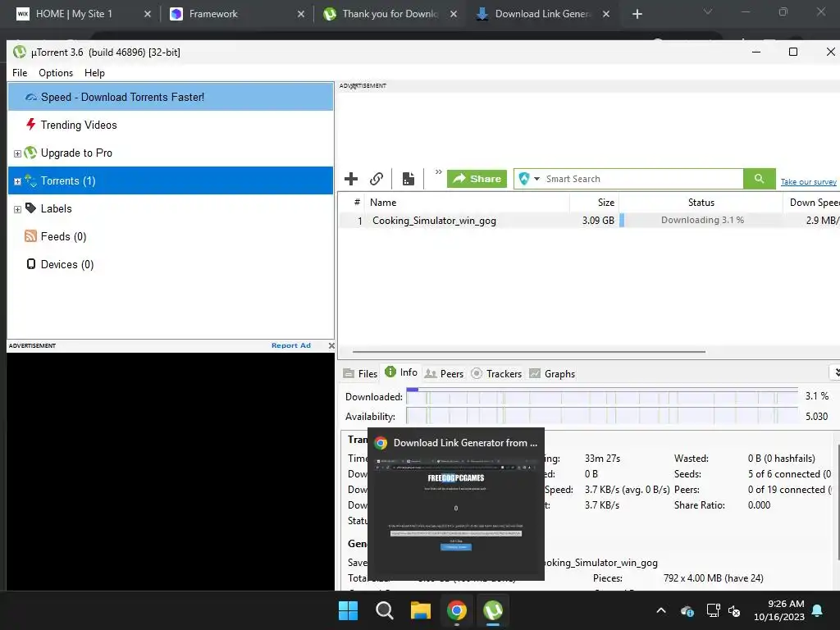Click into the Smart Search field
The width and height of the screenshot is (840, 630).
tap(643, 179)
